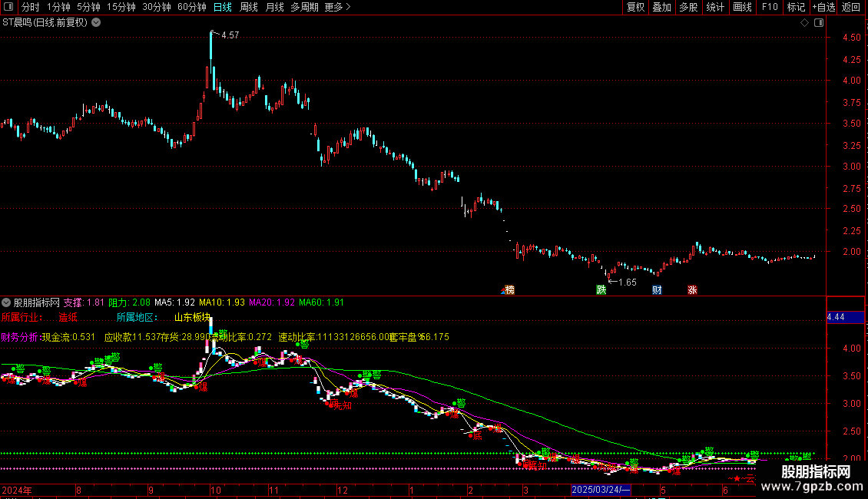Select the 60分钟 period tab
The width and height of the screenshot is (868, 499).
coord(192,7)
